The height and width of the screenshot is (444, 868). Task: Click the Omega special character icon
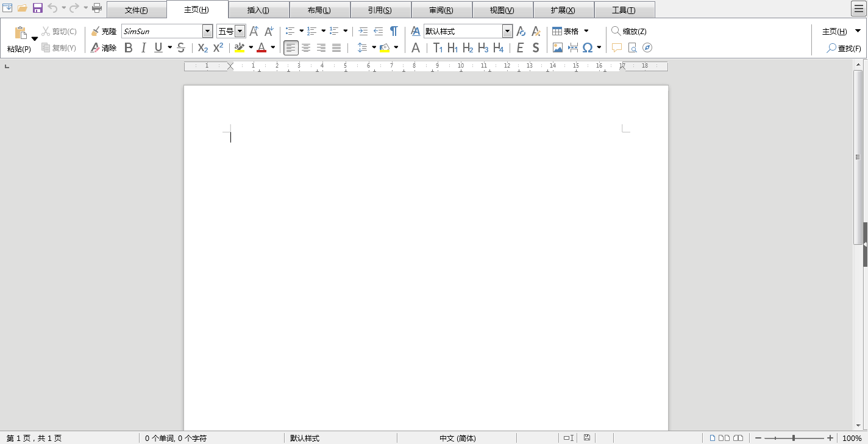pos(588,48)
